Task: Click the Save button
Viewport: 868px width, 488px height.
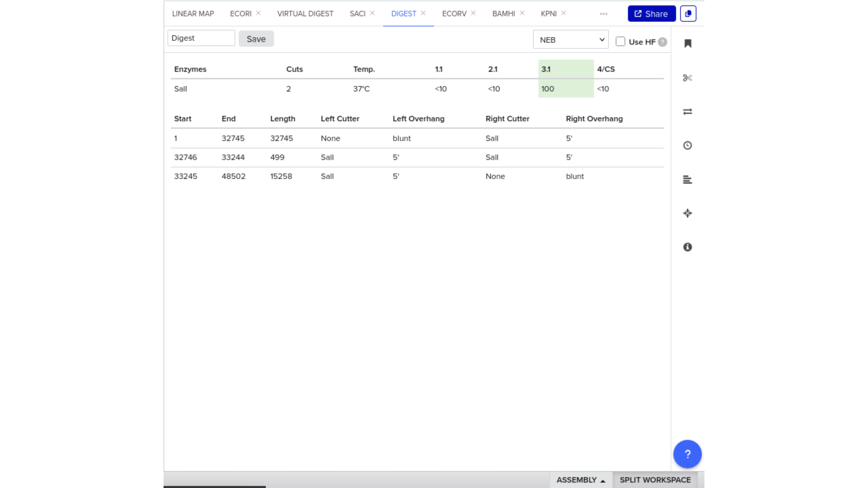Action: [x=256, y=39]
